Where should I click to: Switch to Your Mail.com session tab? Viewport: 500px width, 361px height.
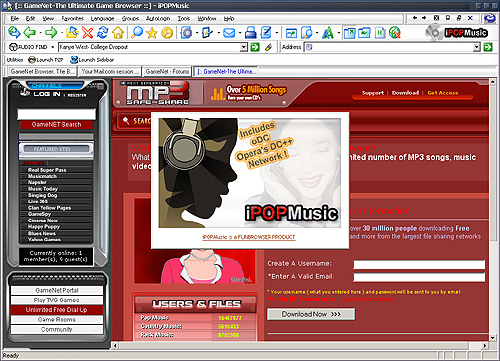click(110, 71)
